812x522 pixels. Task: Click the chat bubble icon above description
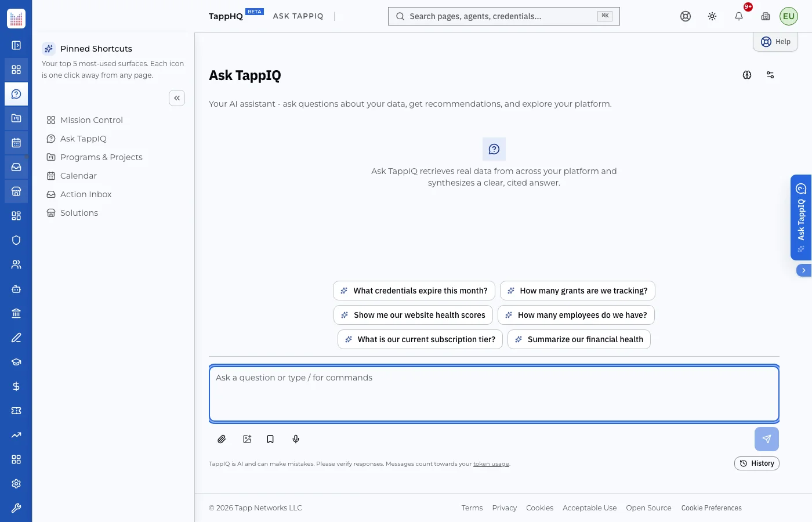coord(494,149)
